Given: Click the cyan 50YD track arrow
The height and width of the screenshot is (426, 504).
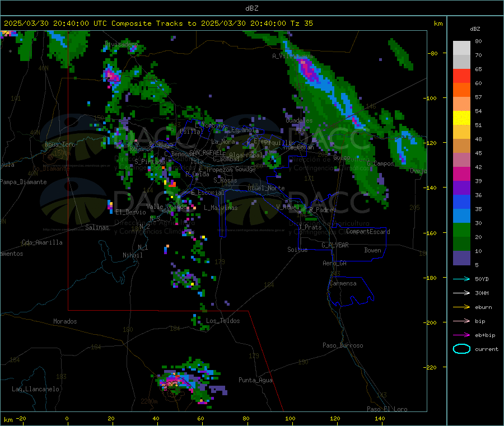Looking at the screenshot, I should pos(461,279).
